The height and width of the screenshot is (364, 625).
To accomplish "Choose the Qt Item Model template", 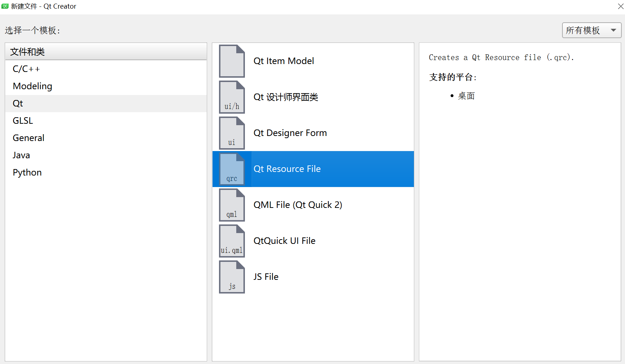I will pos(313,61).
